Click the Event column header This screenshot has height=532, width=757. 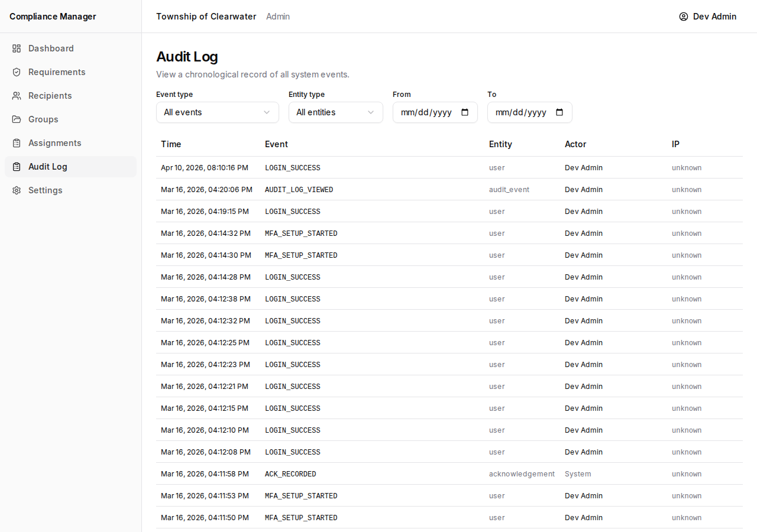coord(276,144)
